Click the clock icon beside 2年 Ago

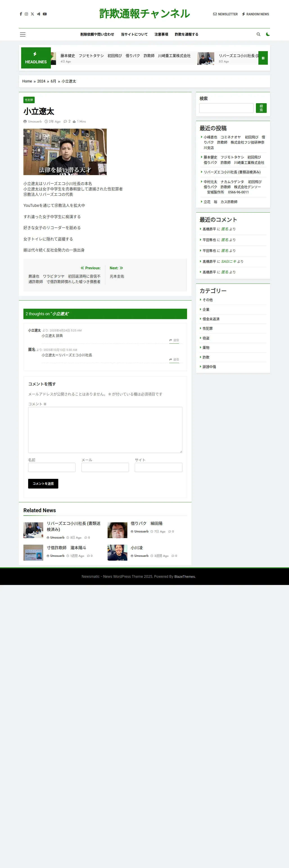pyautogui.click(x=46, y=122)
